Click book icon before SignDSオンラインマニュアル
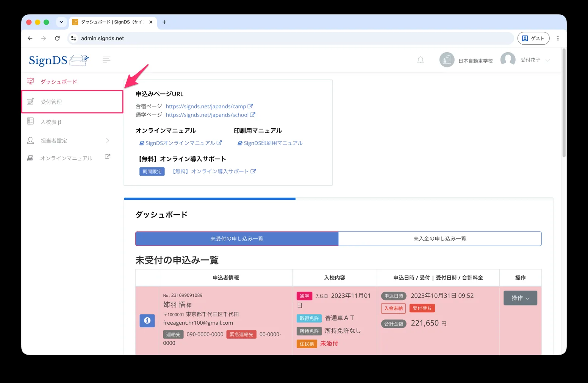588x383 pixels. (142, 143)
